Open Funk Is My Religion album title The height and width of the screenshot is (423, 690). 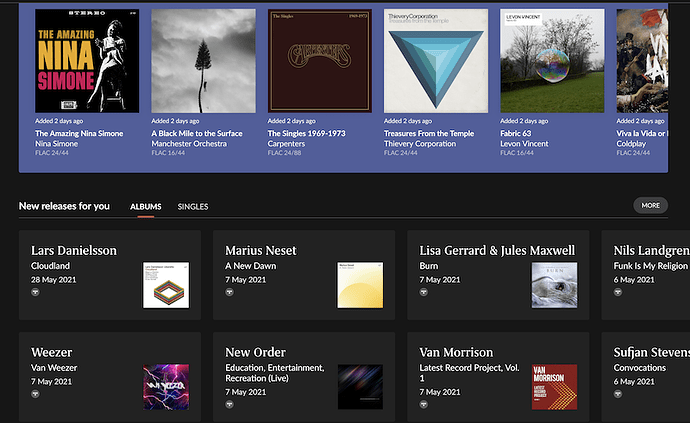[x=650, y=266]
